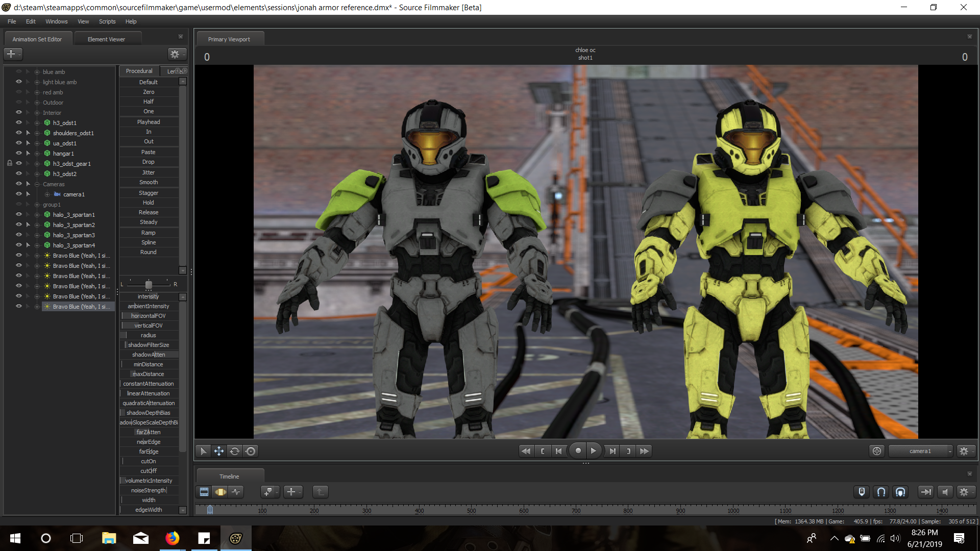Expand the halo_3_spartan4 tree node

point(37,245)
